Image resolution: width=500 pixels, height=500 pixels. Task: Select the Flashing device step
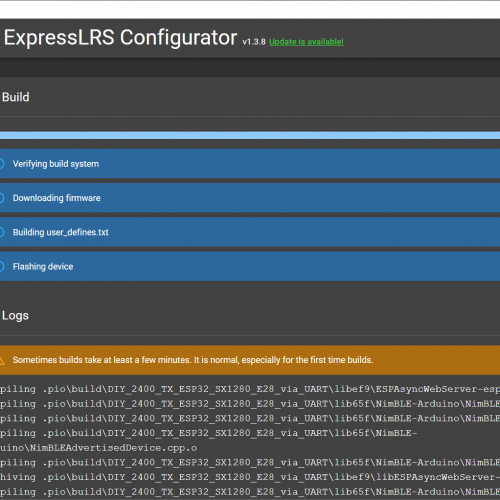tap(250, 266)
